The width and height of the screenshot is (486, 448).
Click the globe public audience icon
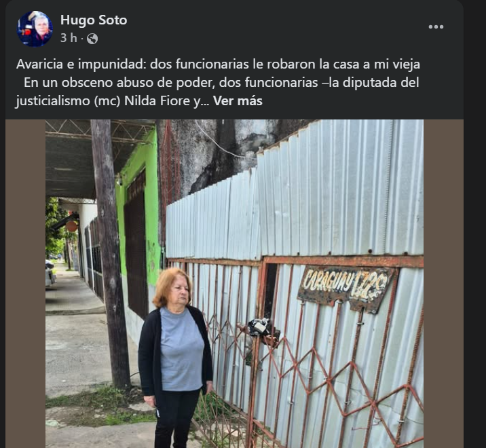click(92, 39)
